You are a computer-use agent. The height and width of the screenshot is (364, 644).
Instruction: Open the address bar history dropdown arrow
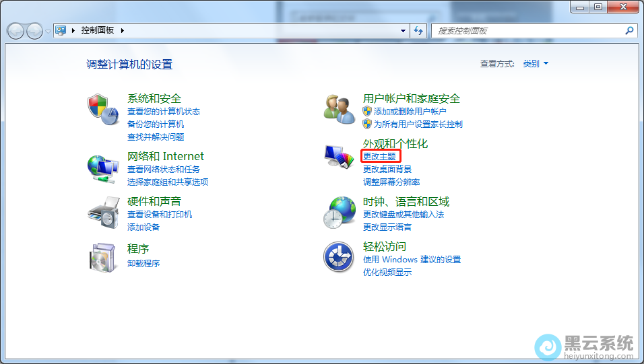(404, 31)
